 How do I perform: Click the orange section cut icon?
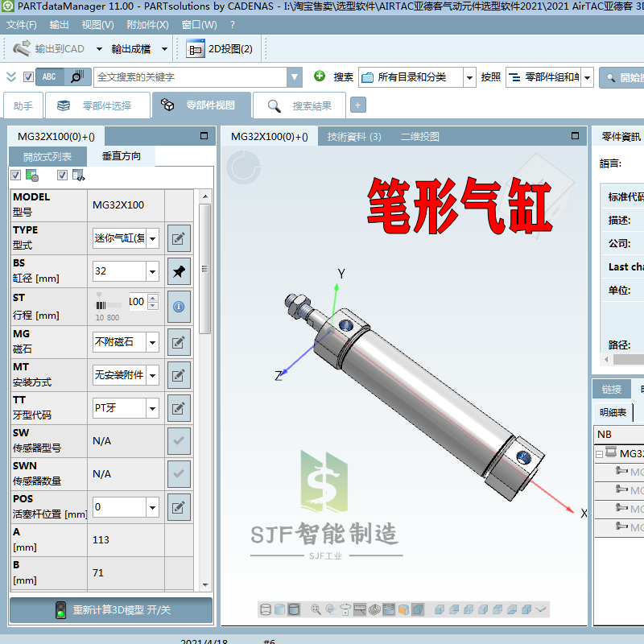403,609
